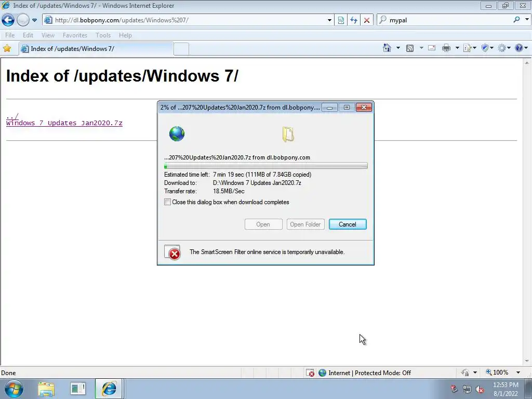Viewport: 532px width, 399px height.
Task: Open the Edit menu
Action: (x=28, y=35)
